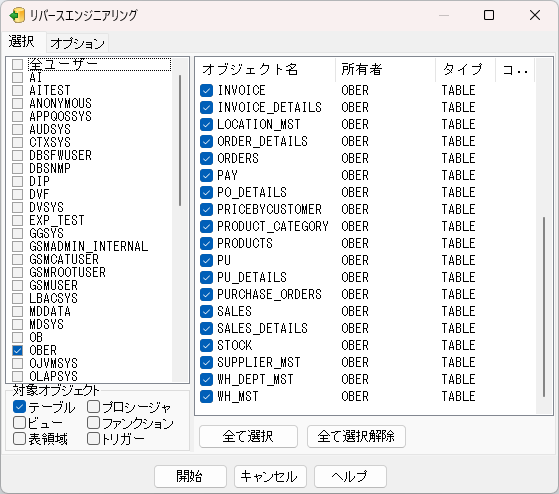Uncheck the PRICEBYCUSTOMER table checkbox
The width and height of the screenshot is (559, 494).
[206, 210]
